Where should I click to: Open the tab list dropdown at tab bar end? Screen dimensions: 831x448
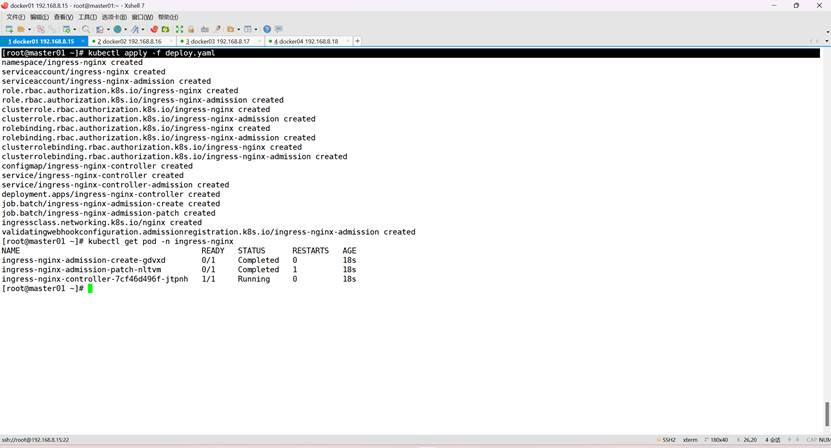[x=827, y=41]
